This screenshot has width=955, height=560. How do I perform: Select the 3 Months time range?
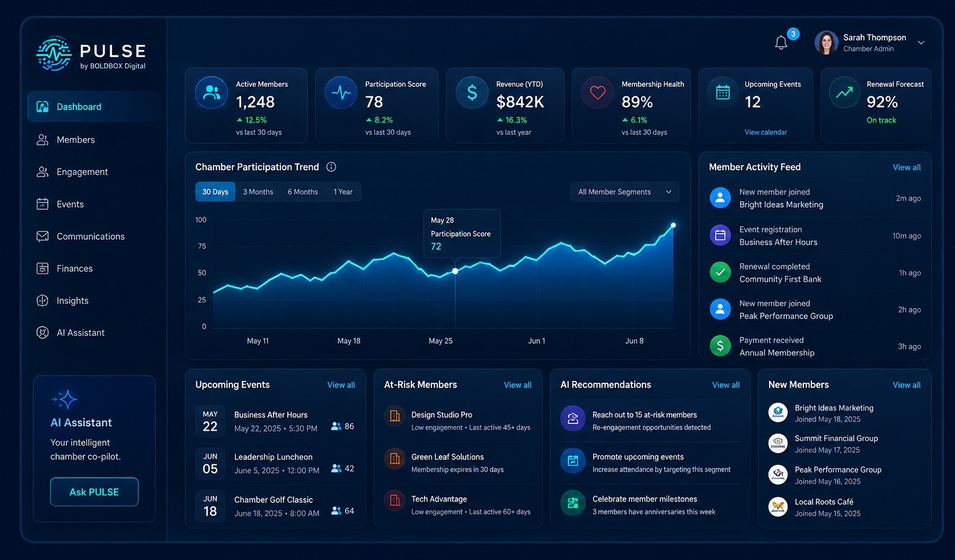click(258, 192)
